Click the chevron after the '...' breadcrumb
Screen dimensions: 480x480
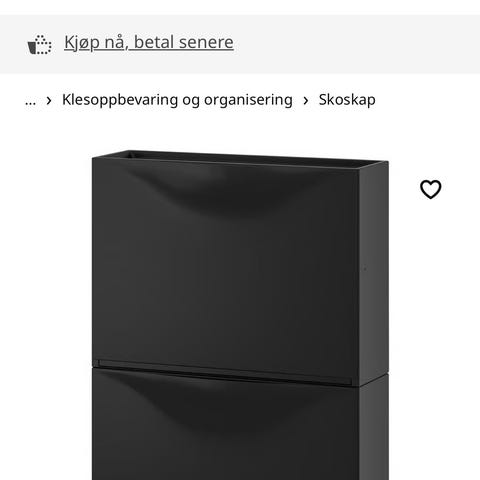tap(49, 100)
